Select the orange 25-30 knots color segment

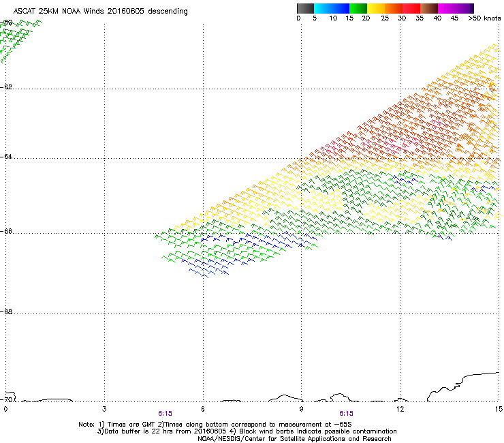coord(394,8)
